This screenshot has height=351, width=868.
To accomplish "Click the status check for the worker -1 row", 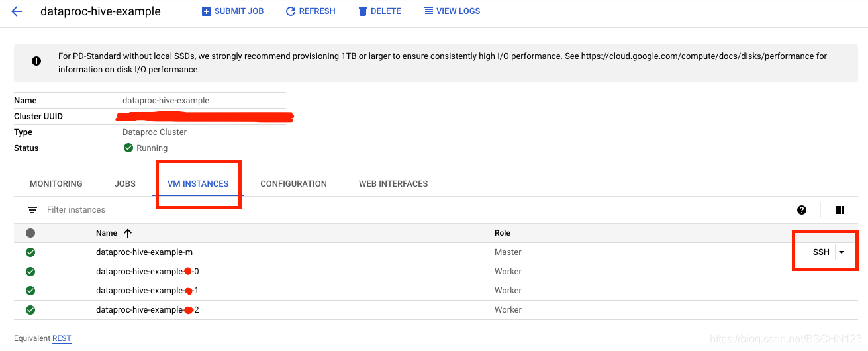I will pyautogui.click(x=30, y=291).
